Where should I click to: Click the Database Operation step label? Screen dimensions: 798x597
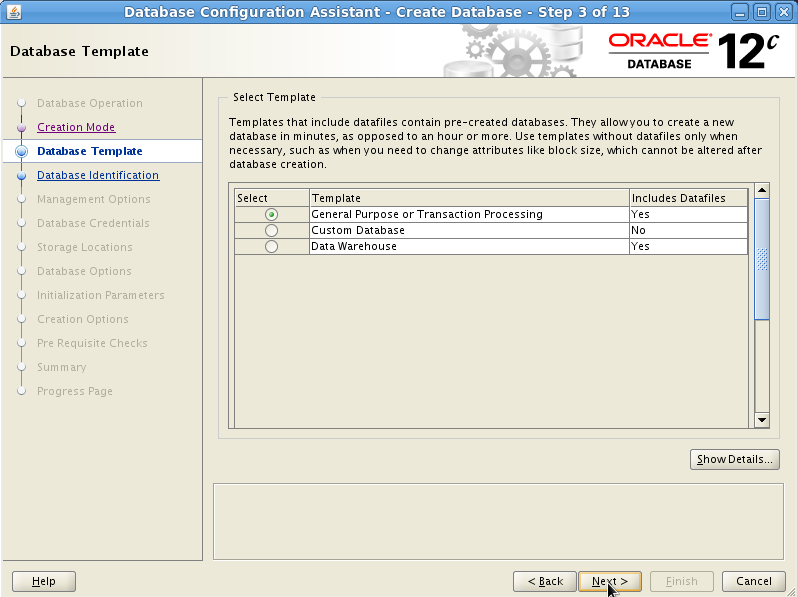[x=90, y=103]
